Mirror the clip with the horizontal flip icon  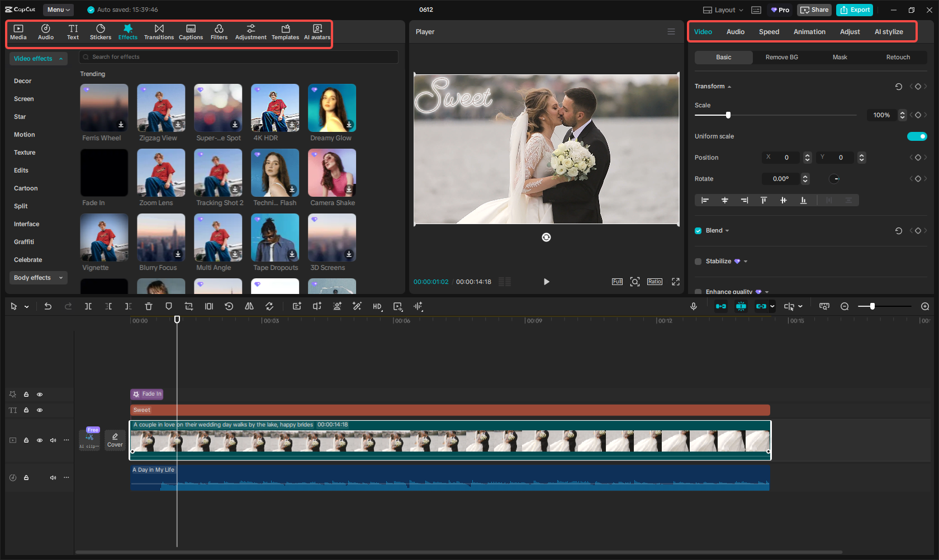[x=249, y=306]
